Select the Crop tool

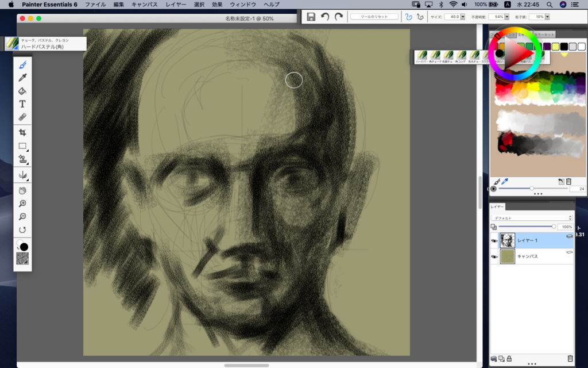[22, 132]
